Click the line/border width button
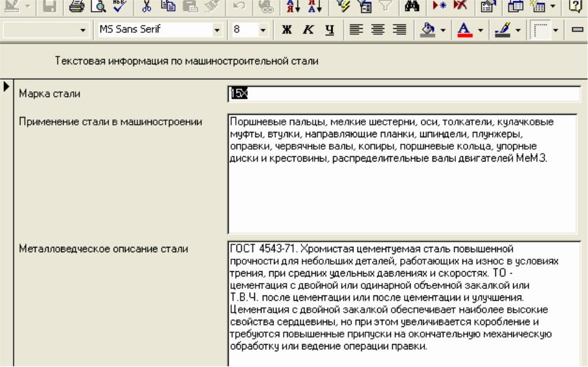The image size is (588, 367). tap(540, 30)
